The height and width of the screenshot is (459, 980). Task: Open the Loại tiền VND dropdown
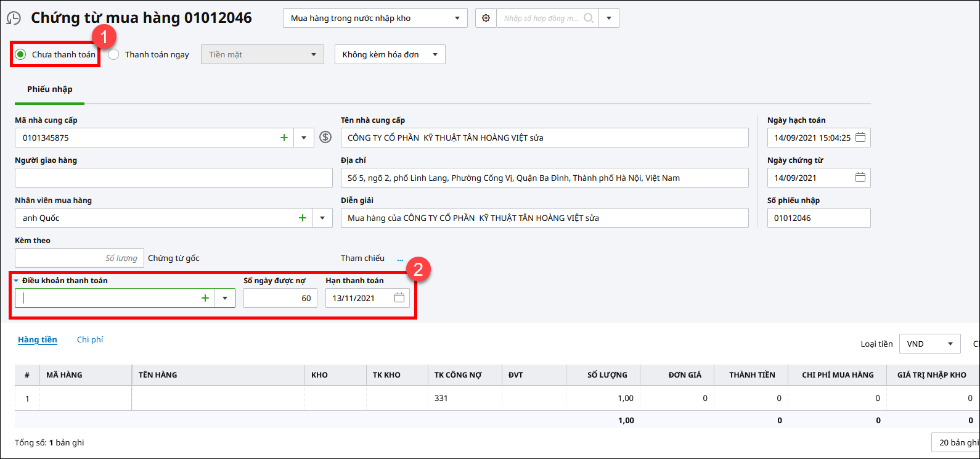(x=929, y=344)
